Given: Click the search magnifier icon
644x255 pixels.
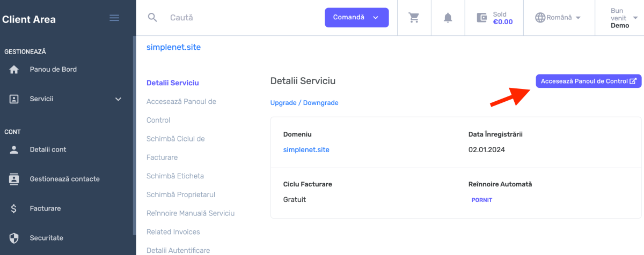Looking at the screenshot, I should pos(152,18).
